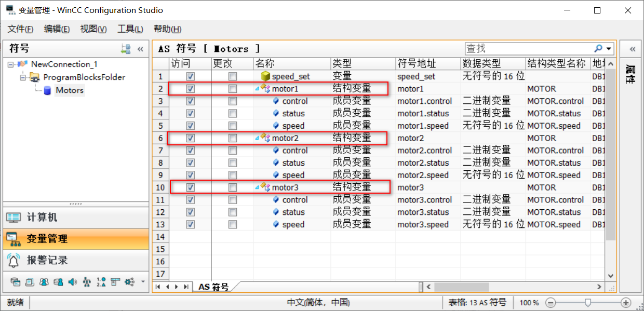Open the user administrator icon in bottom toolbar
The image size is (644, 311).
[45, 282]
